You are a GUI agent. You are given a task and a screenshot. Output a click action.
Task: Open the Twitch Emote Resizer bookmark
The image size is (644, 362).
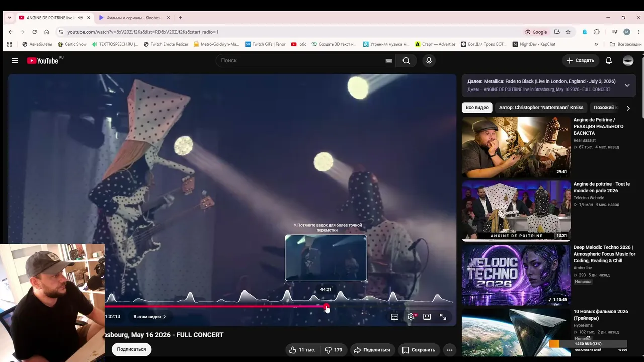coord(166,44)
